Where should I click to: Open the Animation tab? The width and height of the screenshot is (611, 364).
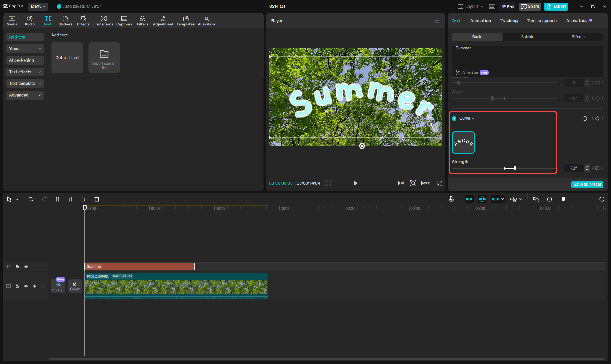pyautogui.click(x=480, y=21)
